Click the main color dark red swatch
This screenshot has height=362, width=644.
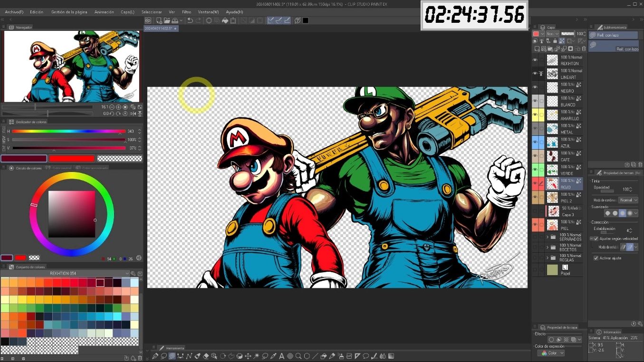tap(24, 159)
